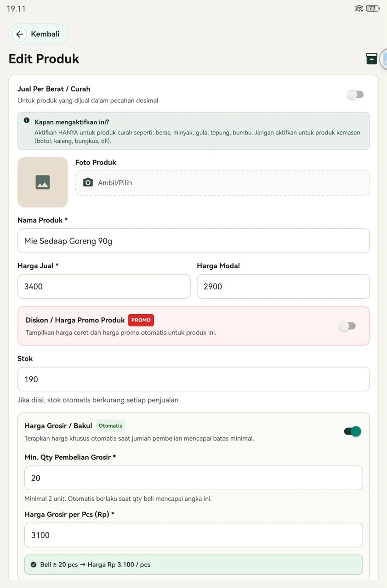
Task: Tap the partially hidden circular icon at top right
Action: point(384,59)
